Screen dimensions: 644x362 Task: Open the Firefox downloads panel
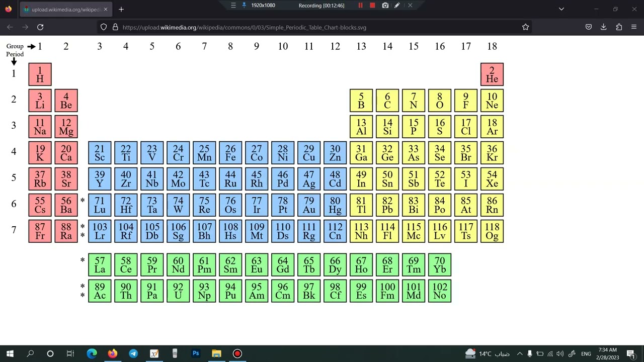604,27
